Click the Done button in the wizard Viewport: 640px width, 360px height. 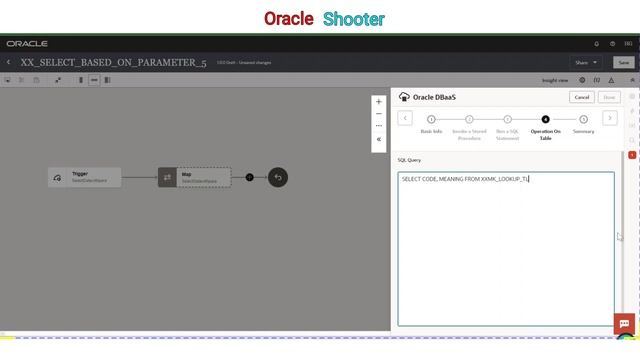pos(609,97)
